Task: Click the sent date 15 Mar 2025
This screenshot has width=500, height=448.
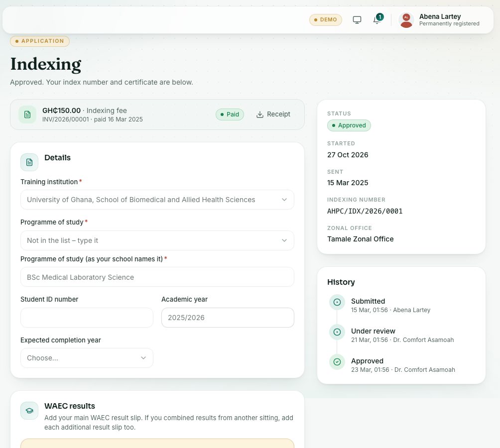Action: [348, 183]
